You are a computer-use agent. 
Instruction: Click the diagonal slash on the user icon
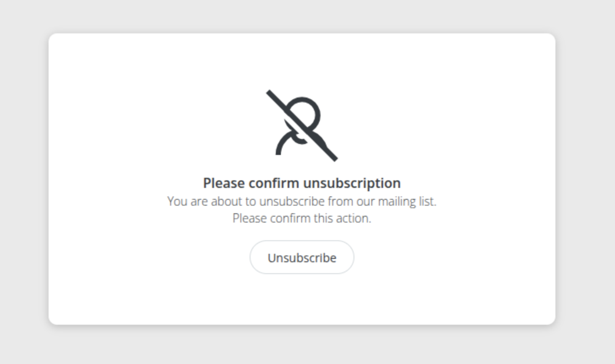pyautogui.click(x=302, y=125)
